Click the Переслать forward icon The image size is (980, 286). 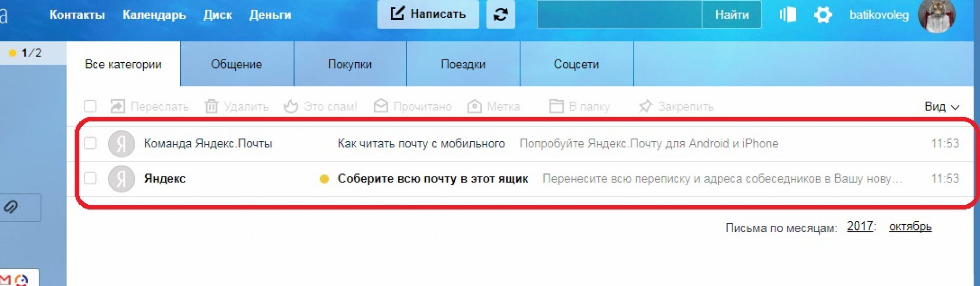pos(118,106)
